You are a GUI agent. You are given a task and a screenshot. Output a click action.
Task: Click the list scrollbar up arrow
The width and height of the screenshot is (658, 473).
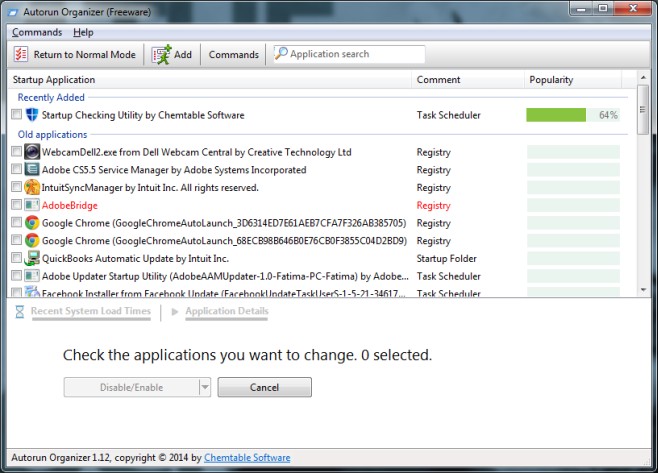pos(643,77)
